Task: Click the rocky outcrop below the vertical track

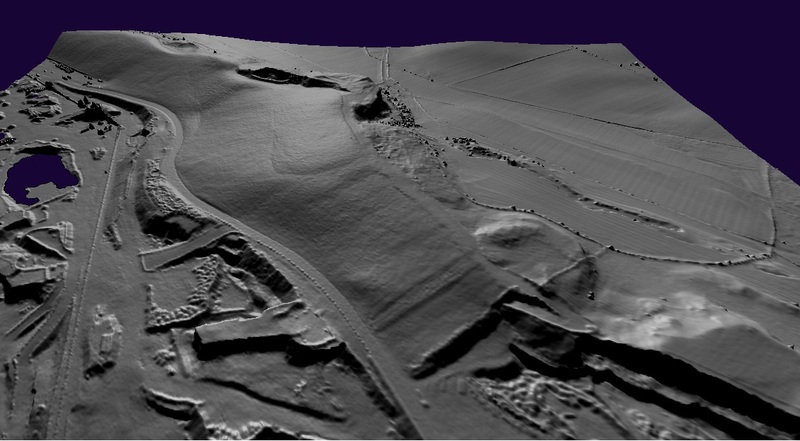Action: [x=372, y=103]
